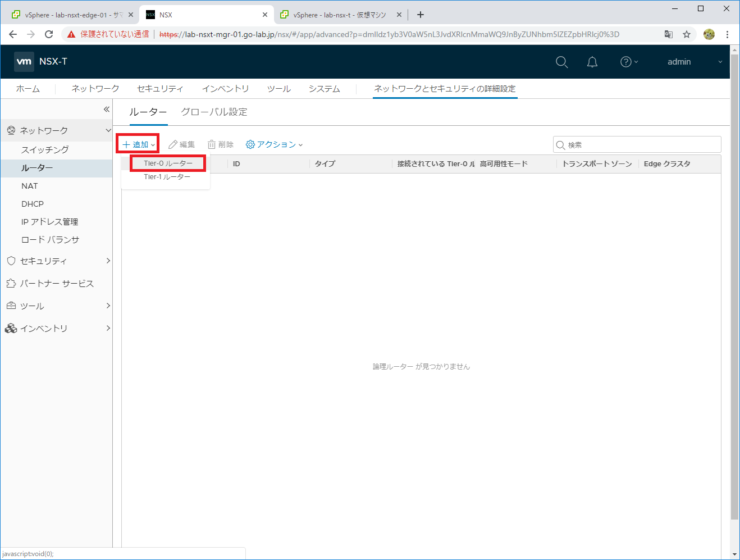Image resolution: width=740 pixels, height=560 pixels.
Task: Reload the page with refresh icon
Action: [49, 34]
